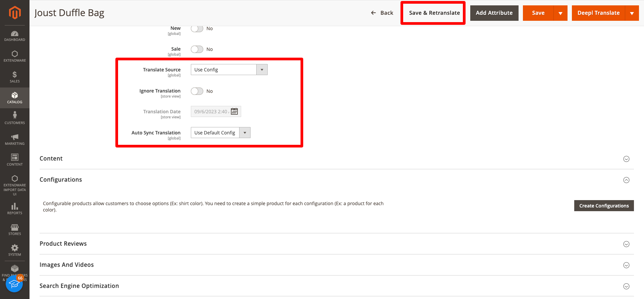This screenshot has height=299, width=644.
Task: Click the Deepl Translate button
Action: coord(598,13)
